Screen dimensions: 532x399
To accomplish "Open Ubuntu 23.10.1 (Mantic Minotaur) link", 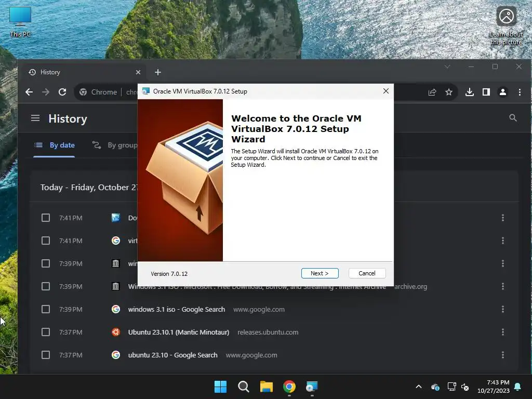I will pos(179,332).
